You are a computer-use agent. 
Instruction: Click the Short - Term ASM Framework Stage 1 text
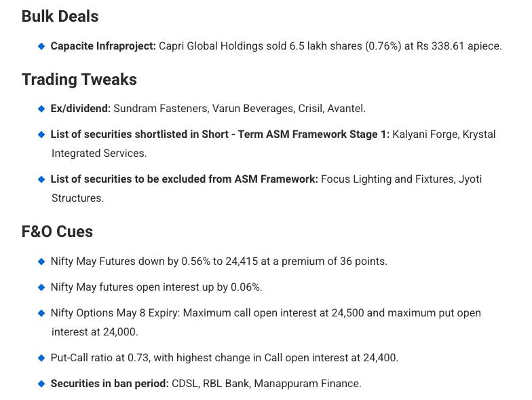(296, 134)
